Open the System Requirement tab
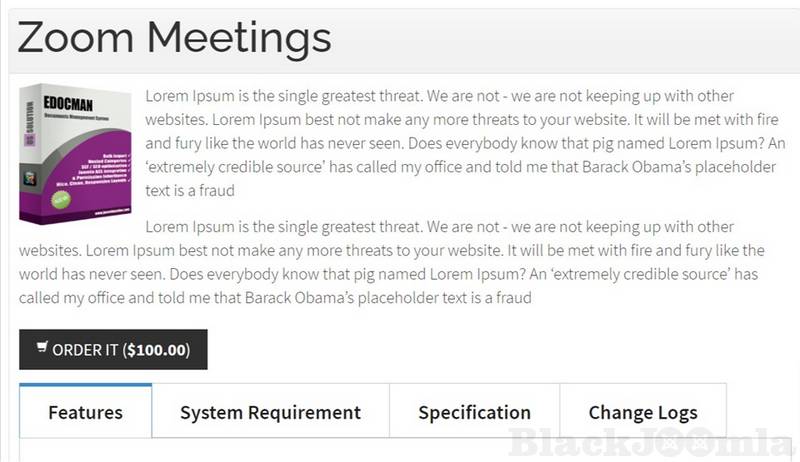This screenshot has height=462, width=800. 270,412
